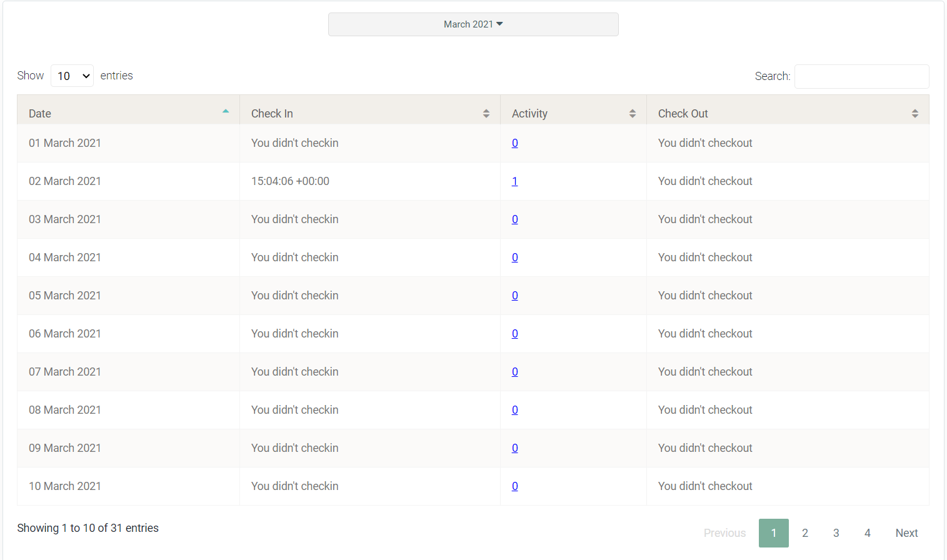The image size is (947, 560).
Task: Open activity link for 01 March 2021
Action: coord(514,143)
